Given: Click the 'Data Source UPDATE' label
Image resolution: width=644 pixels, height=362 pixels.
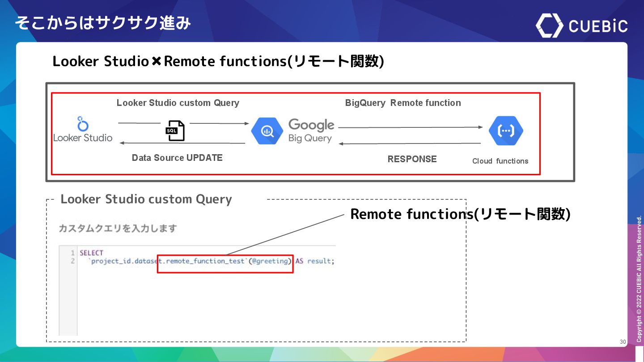Looking at the screenshot, I should (177, 157).
